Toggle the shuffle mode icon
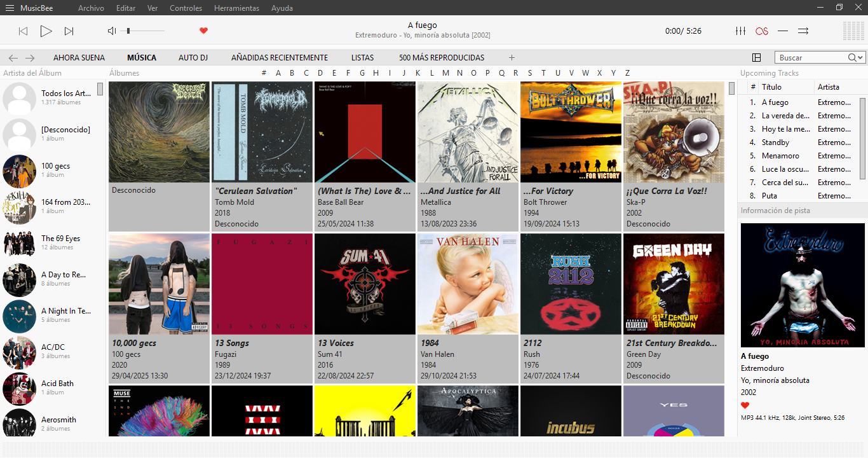 tap(803, 31)
